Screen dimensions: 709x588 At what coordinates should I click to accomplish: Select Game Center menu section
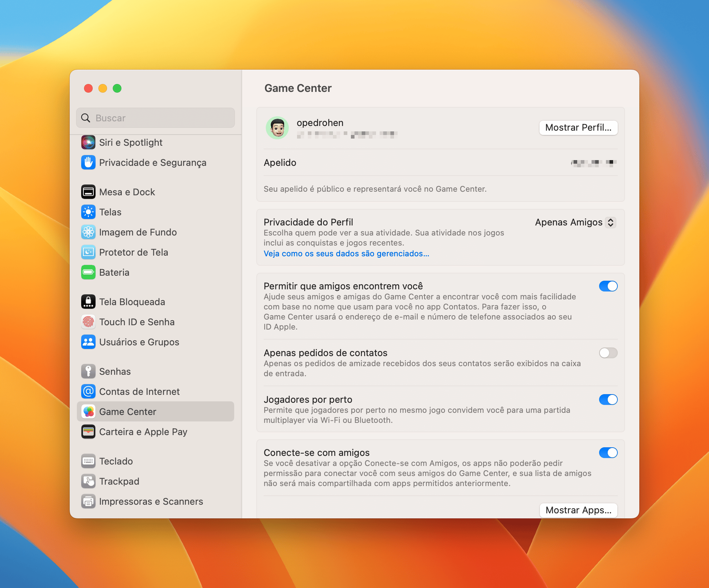tap(156, 411)
